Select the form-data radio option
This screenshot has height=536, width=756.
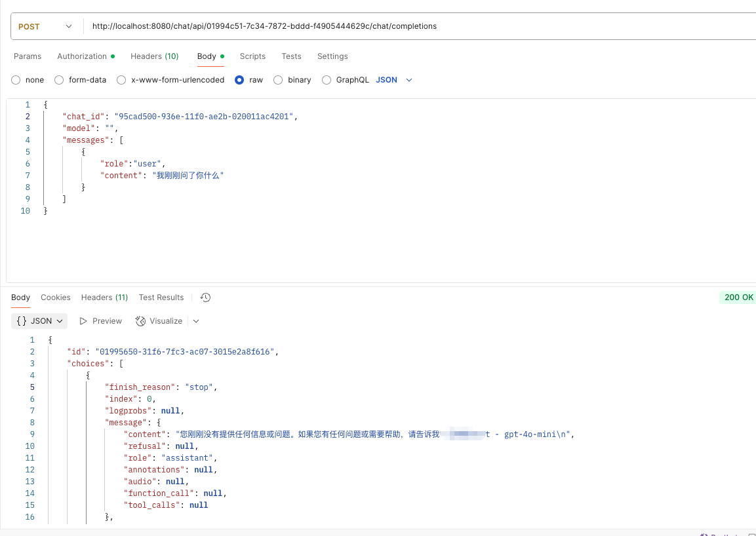(59, 80)
